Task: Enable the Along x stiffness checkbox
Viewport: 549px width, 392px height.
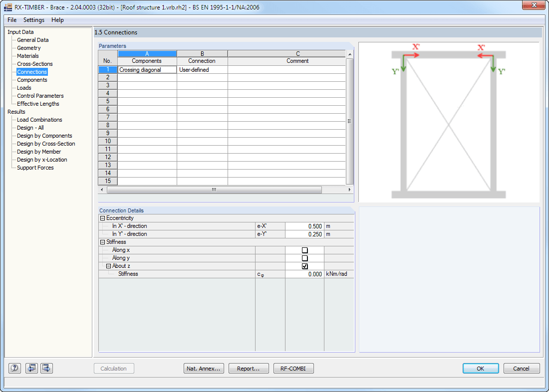Action: [304, 250]
